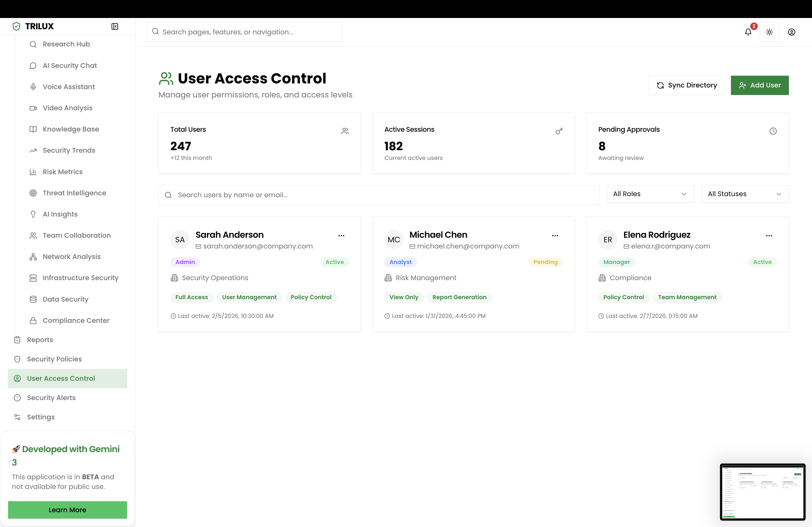Image resolution: width=812 pixels, height=527 pixels.
Task: Click the Learn More button
Action: point(67,510)
